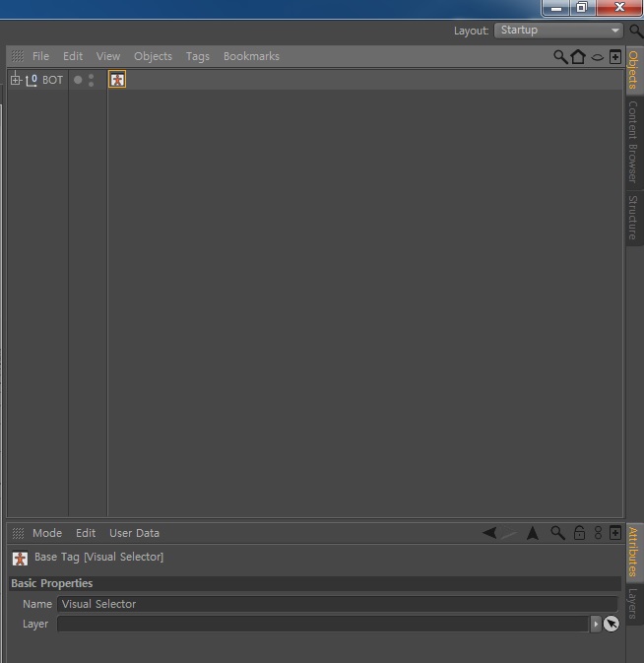Click the Visual Selector icon in Attributes header
The width and height of the screenshot is (644, 663).
(x=20, y=559)
